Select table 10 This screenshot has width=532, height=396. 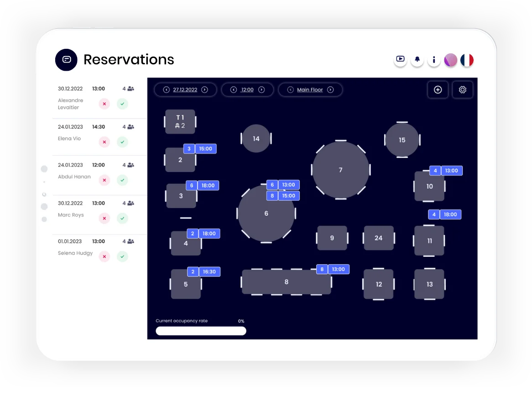point(429,186)
